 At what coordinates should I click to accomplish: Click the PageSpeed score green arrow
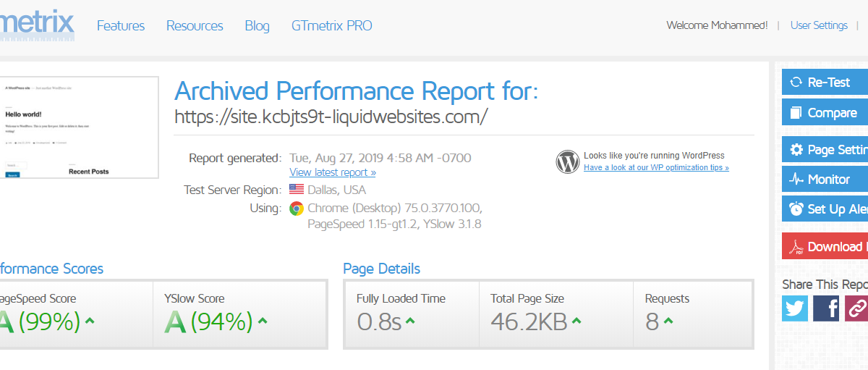(90, 321)
